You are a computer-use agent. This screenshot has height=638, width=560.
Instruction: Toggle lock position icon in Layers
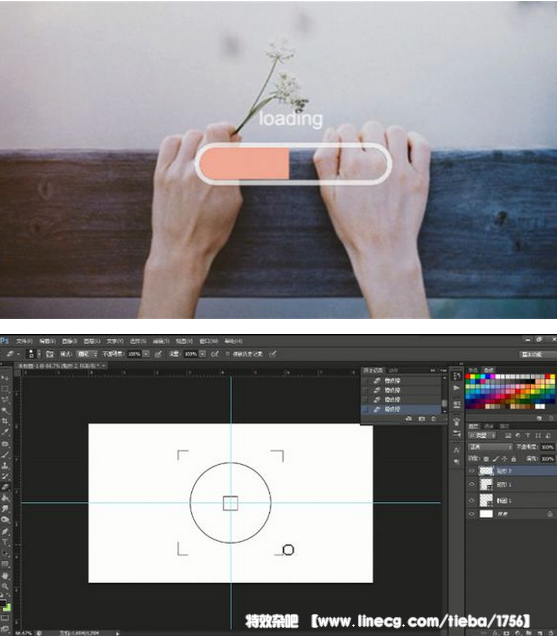tap(505, 459)
